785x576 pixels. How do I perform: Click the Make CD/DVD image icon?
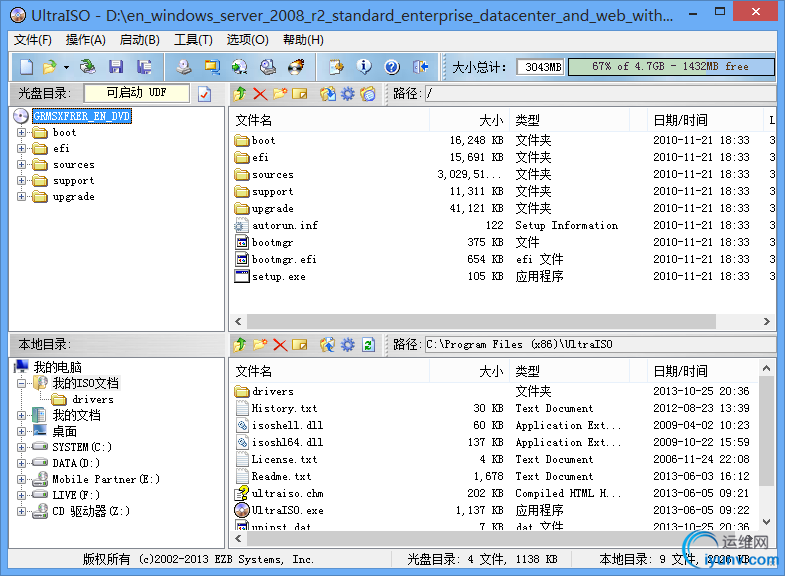tap(184, 67)
